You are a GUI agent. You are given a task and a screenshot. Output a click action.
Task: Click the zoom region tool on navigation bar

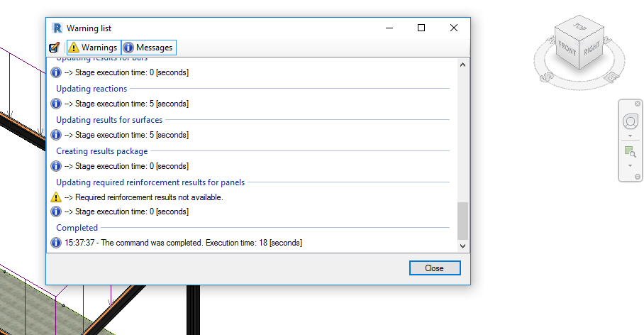coord(630,152)
